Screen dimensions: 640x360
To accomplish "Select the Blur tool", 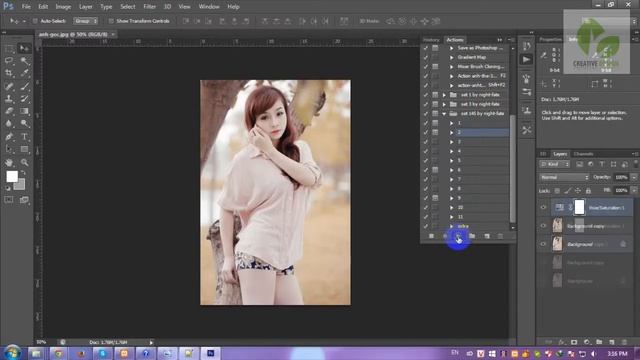I will pos(9,123).
